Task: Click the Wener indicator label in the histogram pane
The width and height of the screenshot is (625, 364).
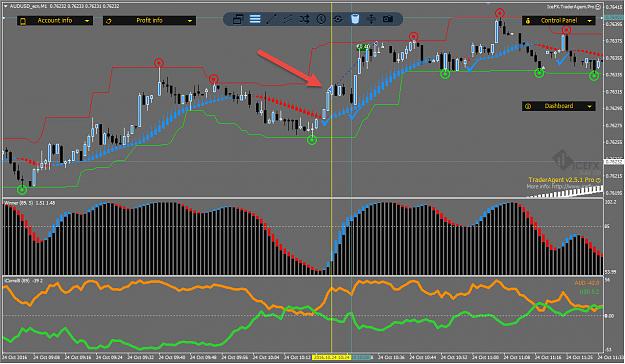Action: 29,203
